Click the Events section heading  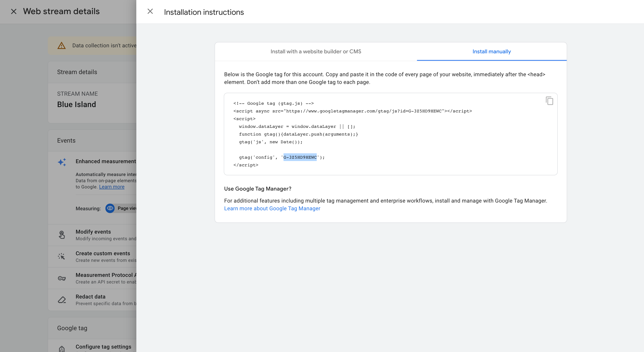66,140
